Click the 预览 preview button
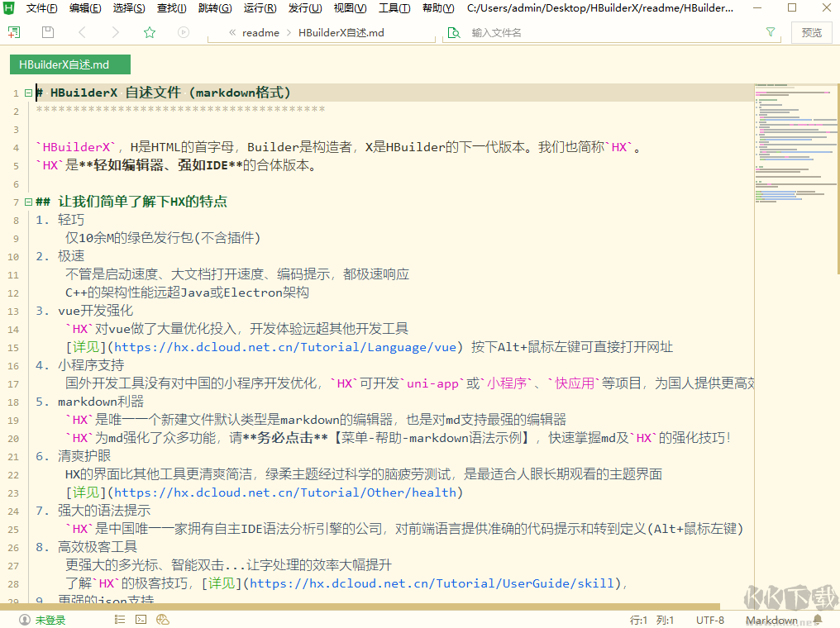Image resolution: width=840 pixels, height=628 pixels. pos(811,33)
